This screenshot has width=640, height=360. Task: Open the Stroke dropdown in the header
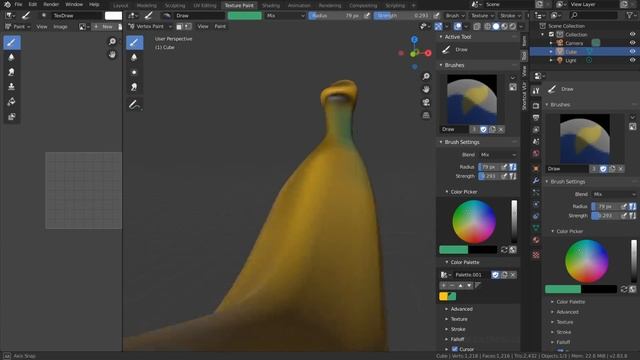coord(510,16)
